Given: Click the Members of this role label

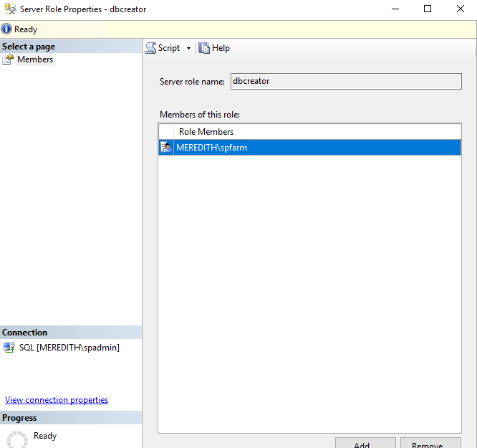Looking at the screenshot, I should 200,115.
